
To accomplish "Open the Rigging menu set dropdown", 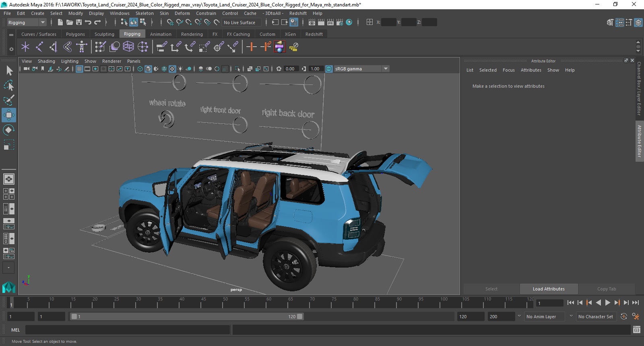I will tap(27, 23).
